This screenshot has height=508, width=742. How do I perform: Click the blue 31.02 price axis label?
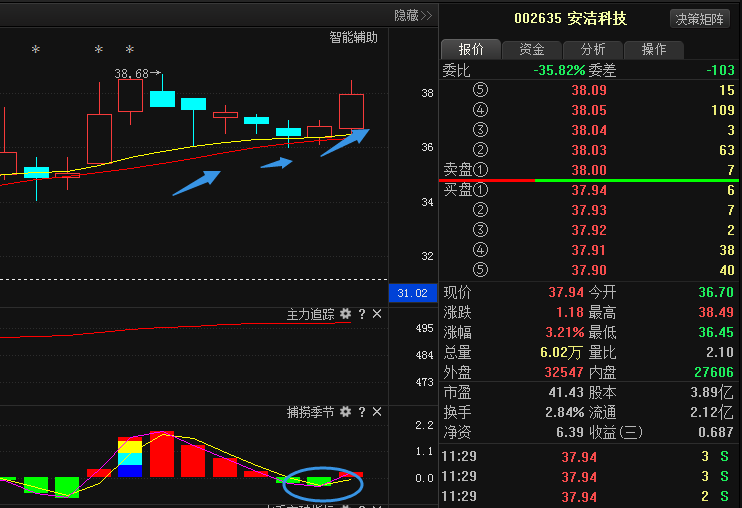[412, 293]
